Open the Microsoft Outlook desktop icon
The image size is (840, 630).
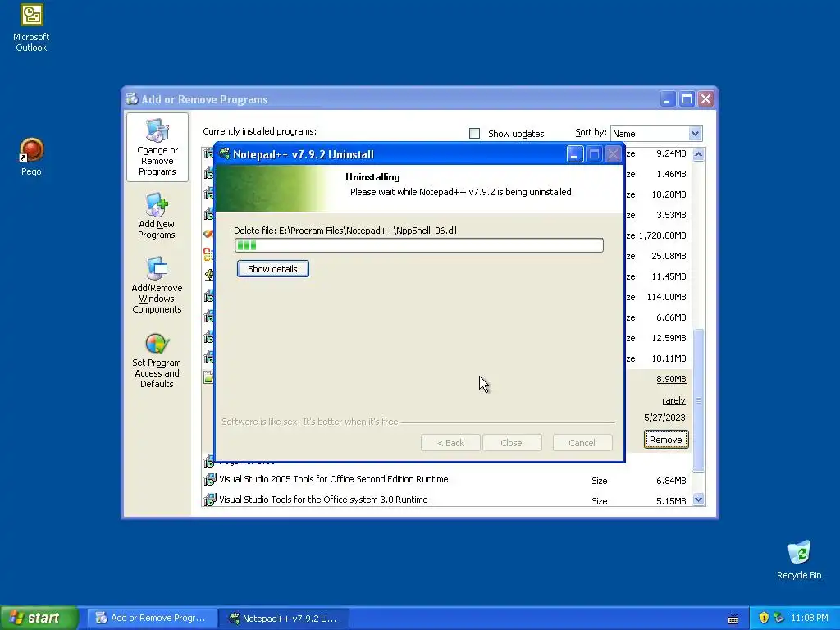click(x=31, y=27)
